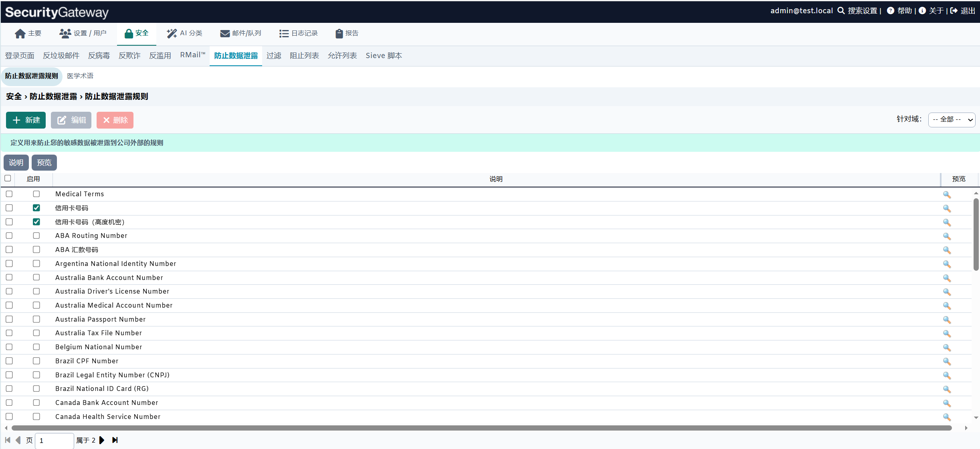Click preview magnifier for ABA Routing Number
The width and height of the screenshot is (980, 449).
(947, 236)
